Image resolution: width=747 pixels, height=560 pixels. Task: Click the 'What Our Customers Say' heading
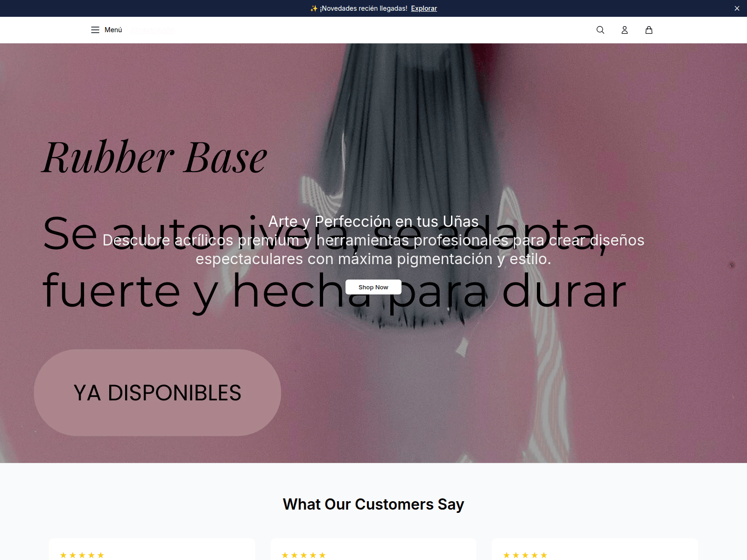coord(373,504)
